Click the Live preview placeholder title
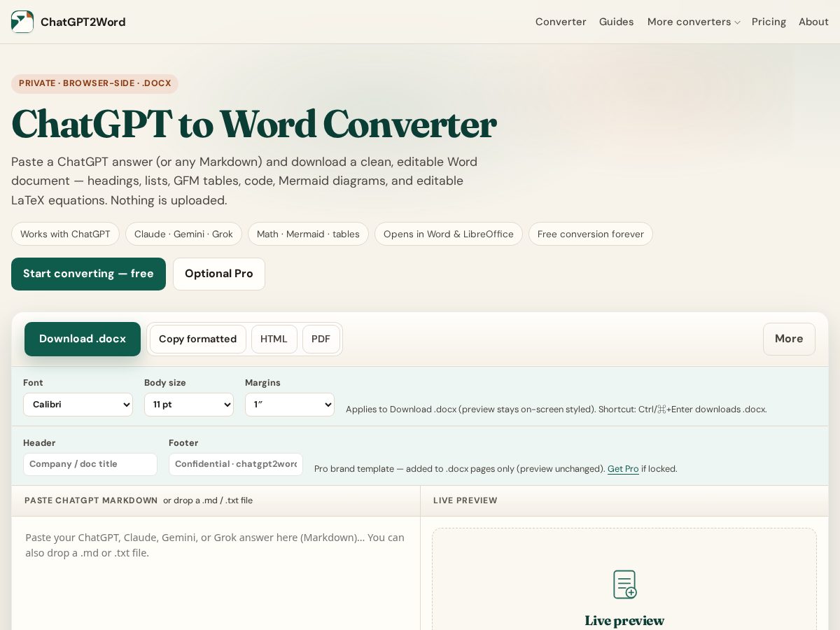840x630 pixels. [x=624, y=620]
